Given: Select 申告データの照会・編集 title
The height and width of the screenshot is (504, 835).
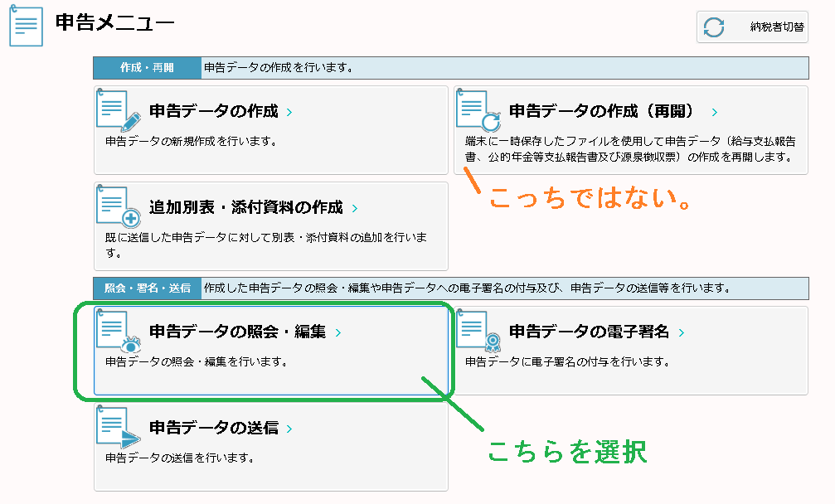Looking at the screenshot, I should click(238, 332).
